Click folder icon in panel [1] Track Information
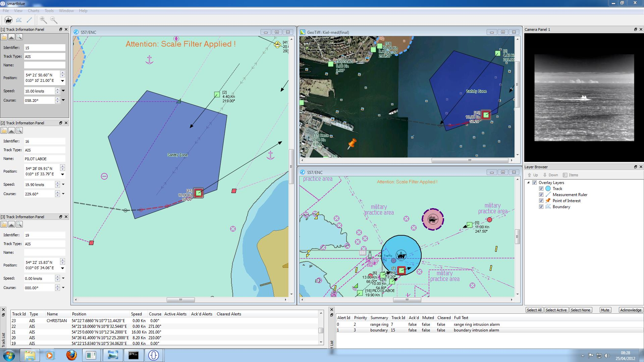This screenshot has height=362, width=644. [x=4, y=37]
